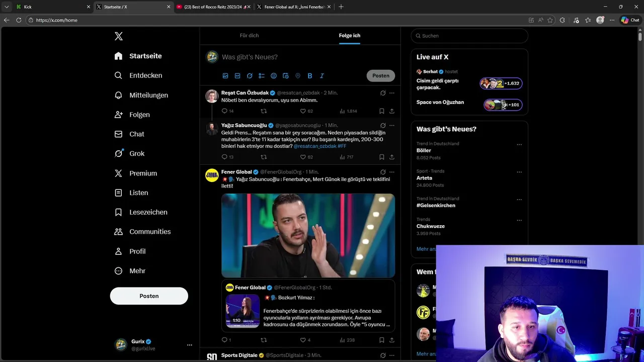Open Listen in the sidebar
The image size is (644, 362).
click(131, 193)
